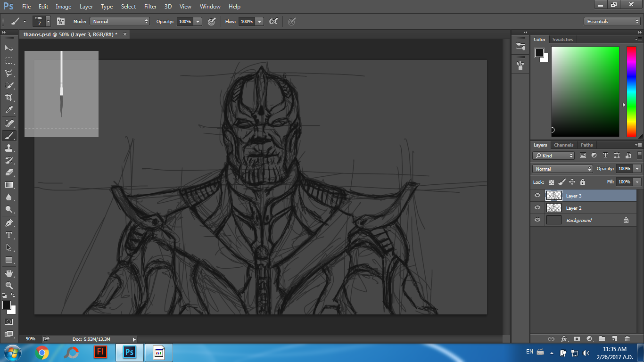Viewport: 644px width, 362px height.
Task: Toggle pressure for size in options bar
Action: 292,21
